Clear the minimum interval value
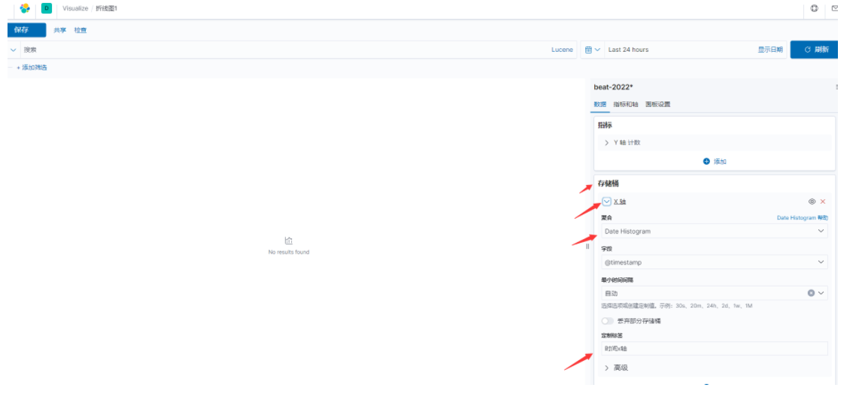Viewport: 868px width, 418px height. point(811,293)
